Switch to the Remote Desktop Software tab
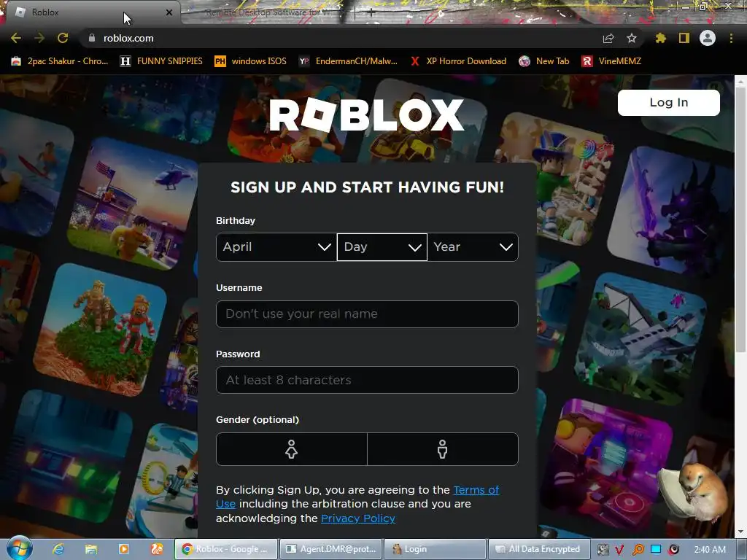Screen dimensions: 747x560 [x=267, y=12]
